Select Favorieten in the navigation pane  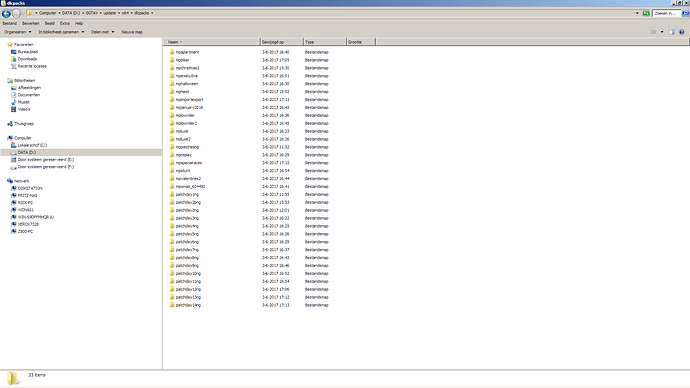(x=23, y=44)
